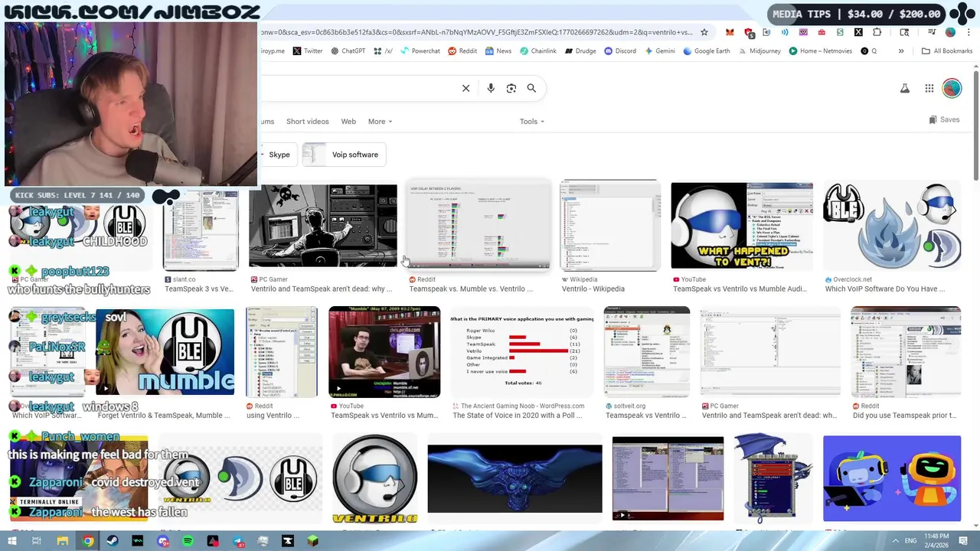Bookmark this page with the star icon

704,32
